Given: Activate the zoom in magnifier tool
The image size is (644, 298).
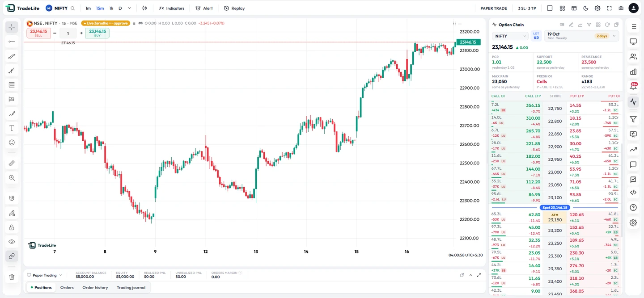Looking at the screenshot, I should pyautogui.click(x=12, y=178).
